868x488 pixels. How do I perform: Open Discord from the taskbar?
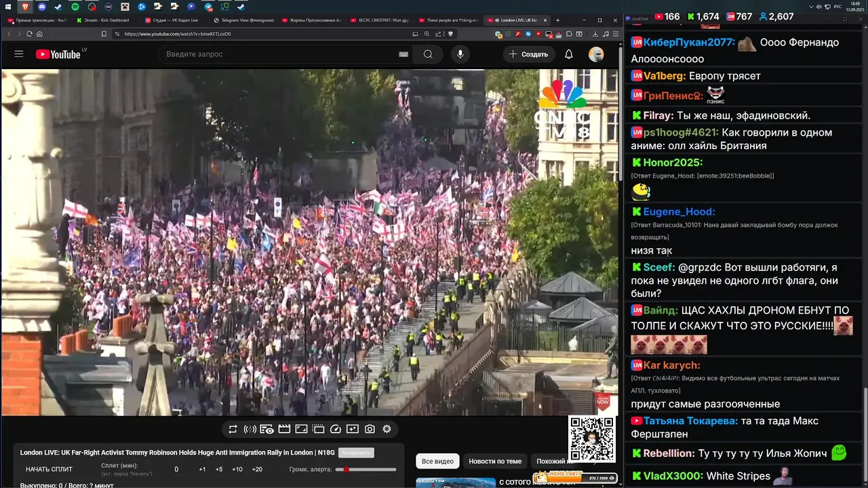[42, 7]
